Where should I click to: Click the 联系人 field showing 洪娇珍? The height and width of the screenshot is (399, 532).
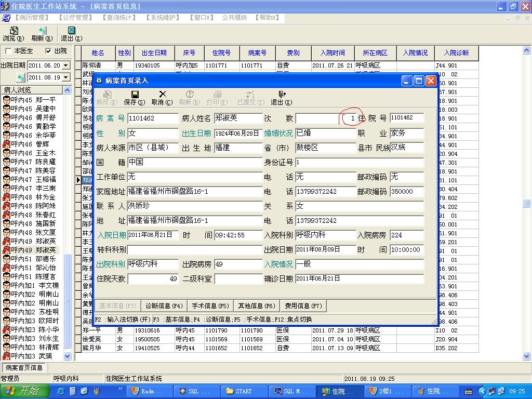pyautogui.click(x=195, y=206)
